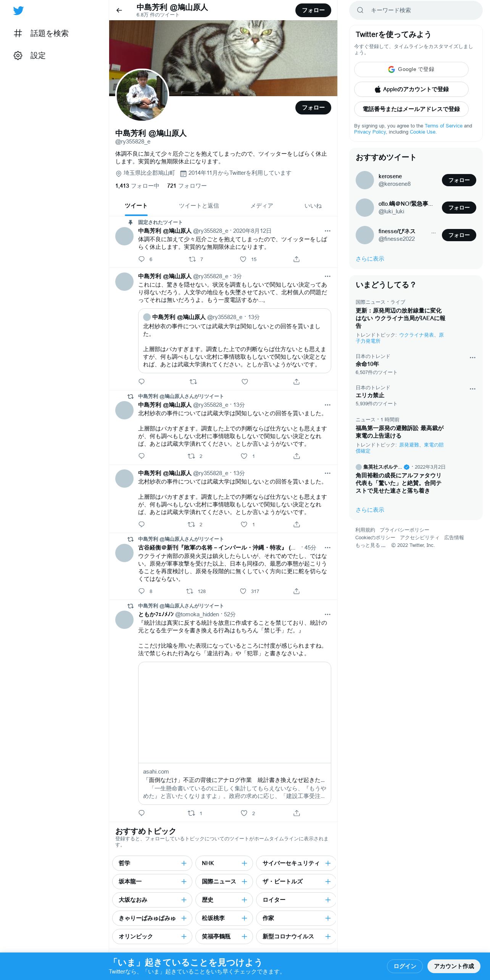Image resolution: width=490 pixels, height=980 pixels.
Task: Click the キーワード検索 search field
Action: click(416, 10)
